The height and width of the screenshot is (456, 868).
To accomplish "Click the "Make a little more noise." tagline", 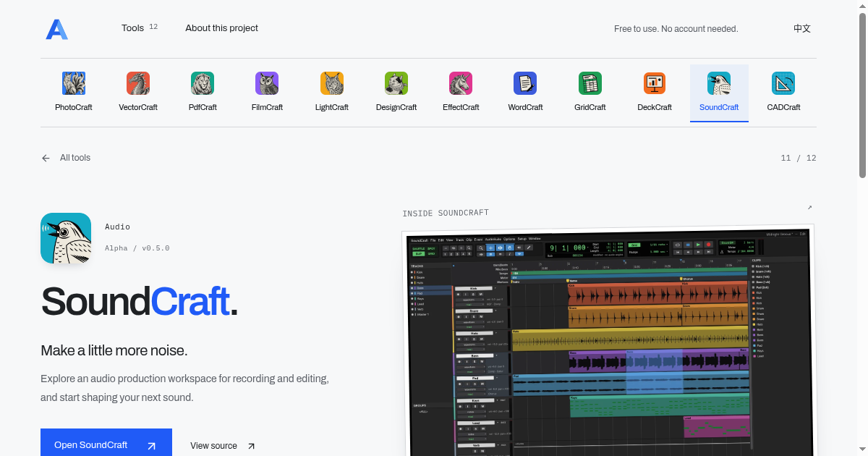I will pos(114,350).
